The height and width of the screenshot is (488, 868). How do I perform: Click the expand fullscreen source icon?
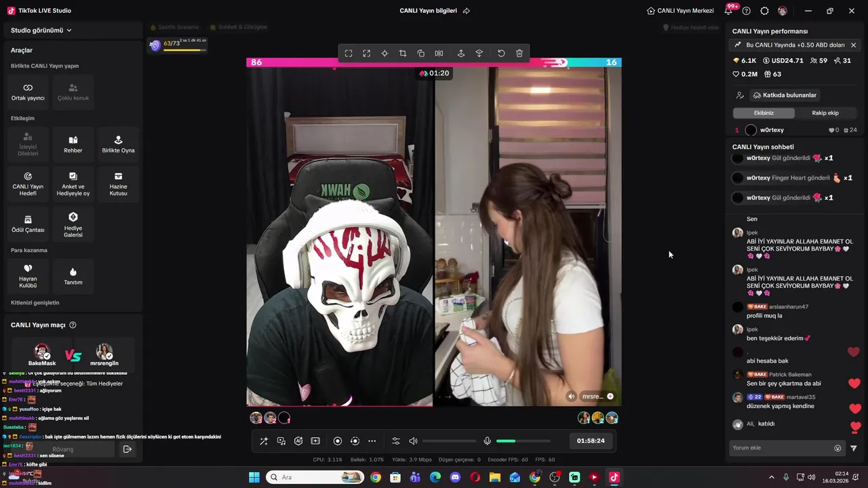point(367,54)
